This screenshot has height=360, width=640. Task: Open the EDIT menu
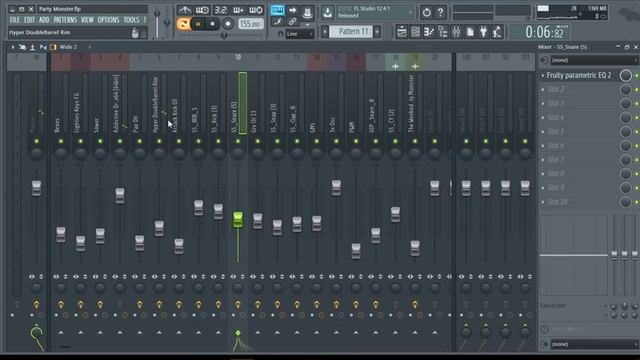click(29, 20)
